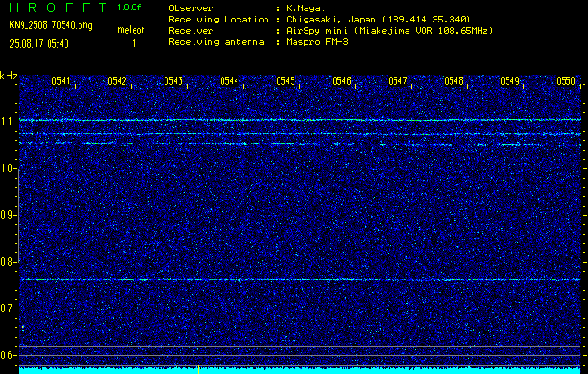Select the Maspro FM-3 antenna text
The image size is (588, 374).
[317, 42]
